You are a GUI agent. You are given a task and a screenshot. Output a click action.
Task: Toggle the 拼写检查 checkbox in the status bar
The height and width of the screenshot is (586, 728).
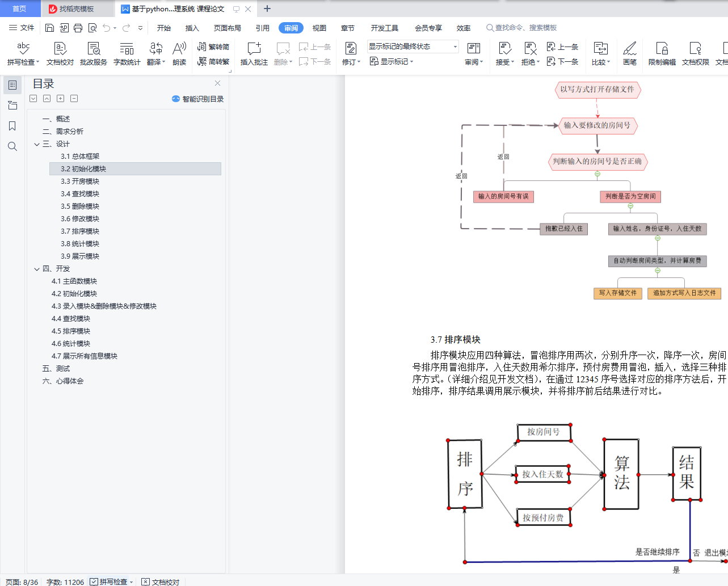click(94, 581)
